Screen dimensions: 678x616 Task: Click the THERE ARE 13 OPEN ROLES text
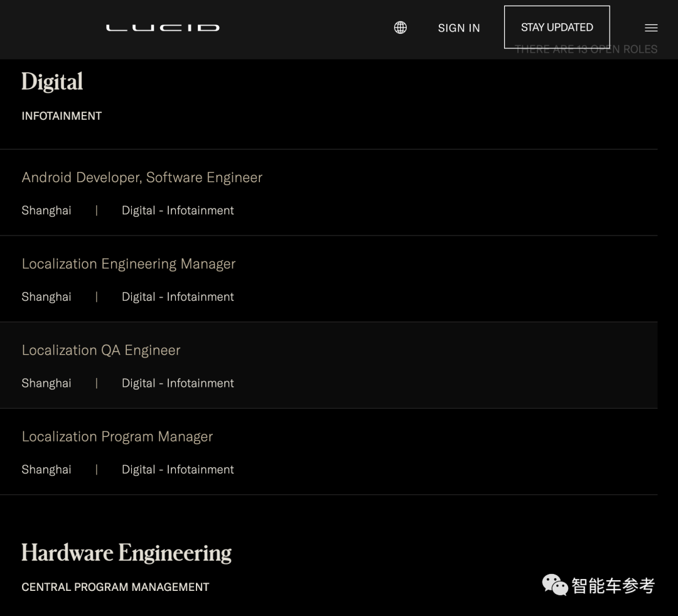click(x=586, y=50)
